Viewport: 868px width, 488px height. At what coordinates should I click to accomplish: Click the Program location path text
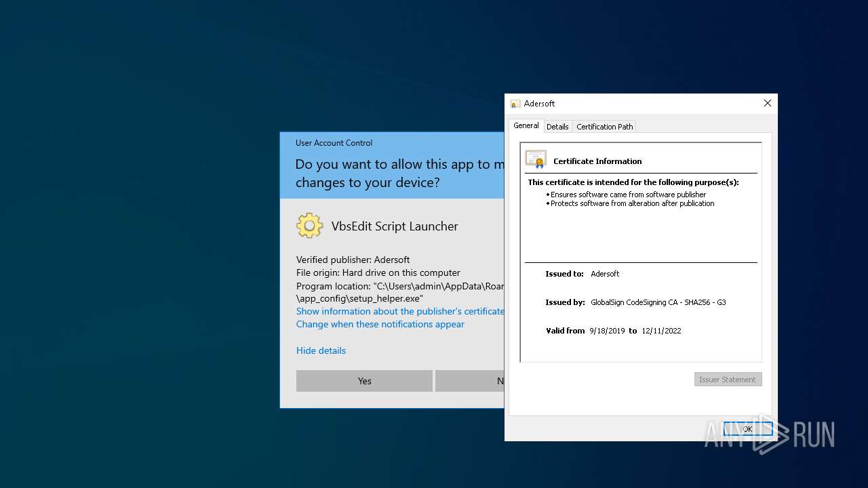pos(400,292)
